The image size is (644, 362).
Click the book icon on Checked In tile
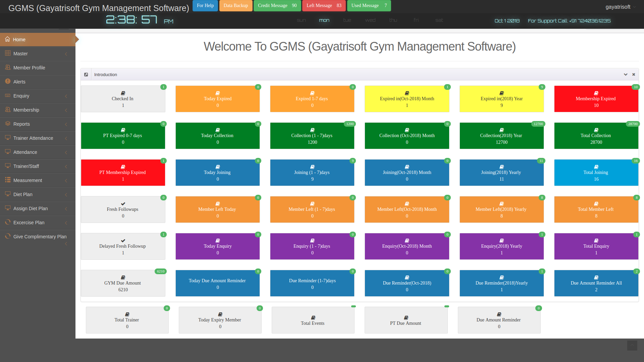(123, 93)
